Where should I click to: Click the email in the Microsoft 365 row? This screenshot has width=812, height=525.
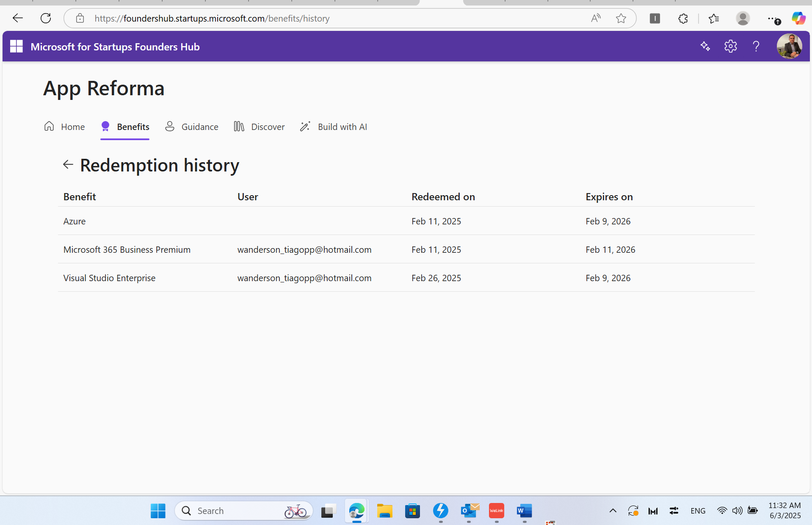(304, 250)
